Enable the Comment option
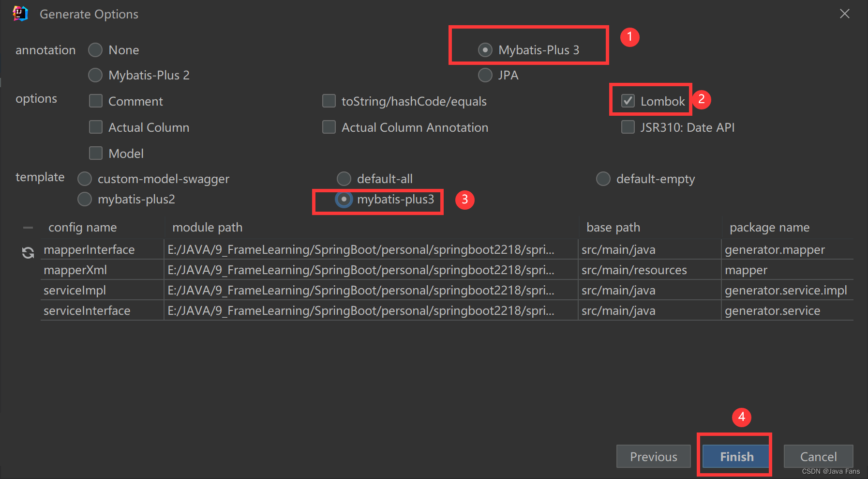The image size is (868, 479). [x=96, y=101]
